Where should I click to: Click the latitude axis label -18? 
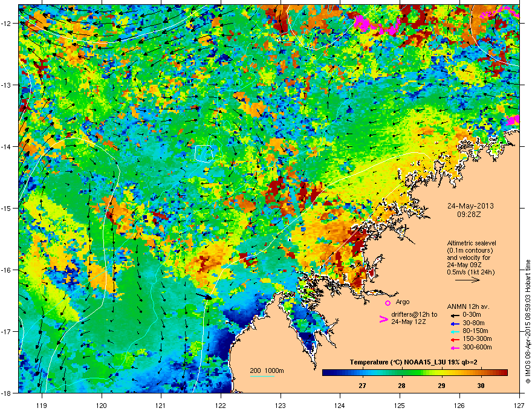tap(7, 393)
